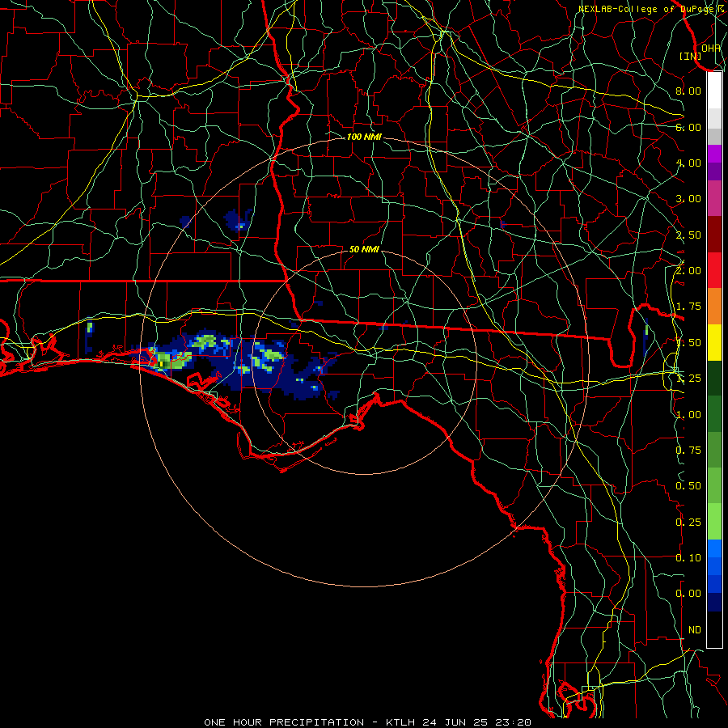Click the 8.00 legend value
This screenshot has height=728, width=728.
pos(688,91)
